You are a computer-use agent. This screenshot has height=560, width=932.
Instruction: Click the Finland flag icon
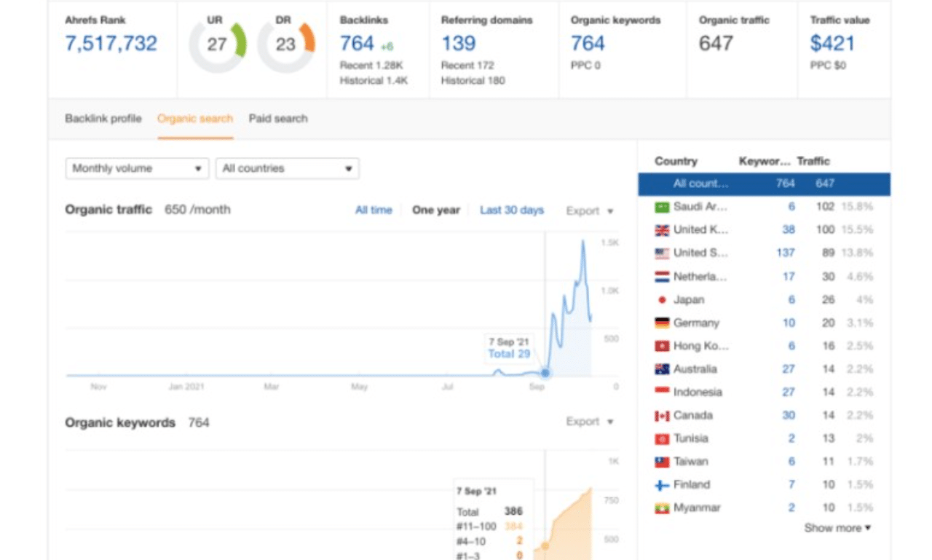point(662,485)
